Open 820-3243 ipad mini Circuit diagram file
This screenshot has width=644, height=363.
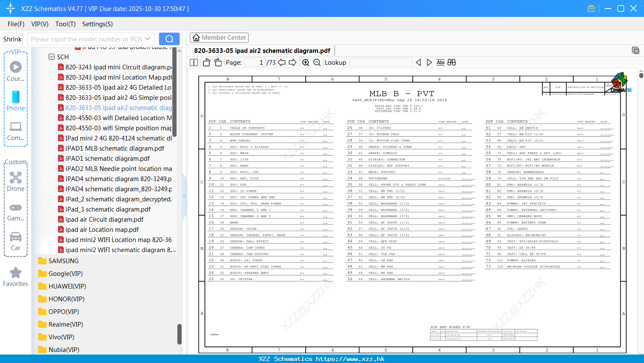click(x=115, y=67)
